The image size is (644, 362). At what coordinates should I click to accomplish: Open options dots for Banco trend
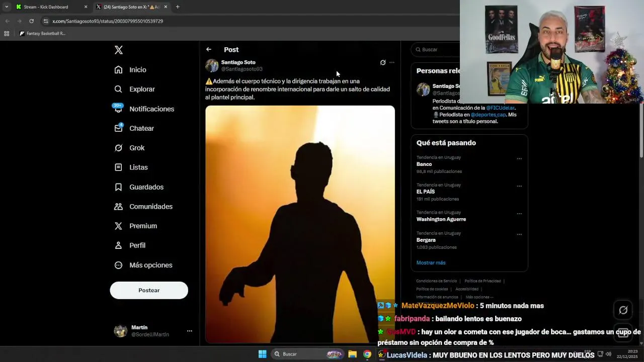click(x=519, y=159)
